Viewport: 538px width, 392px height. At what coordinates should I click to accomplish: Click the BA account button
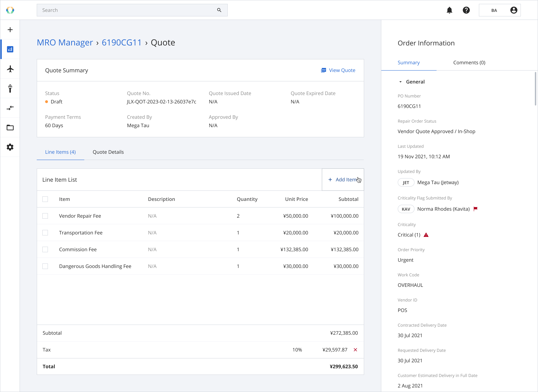click(500, 10)
